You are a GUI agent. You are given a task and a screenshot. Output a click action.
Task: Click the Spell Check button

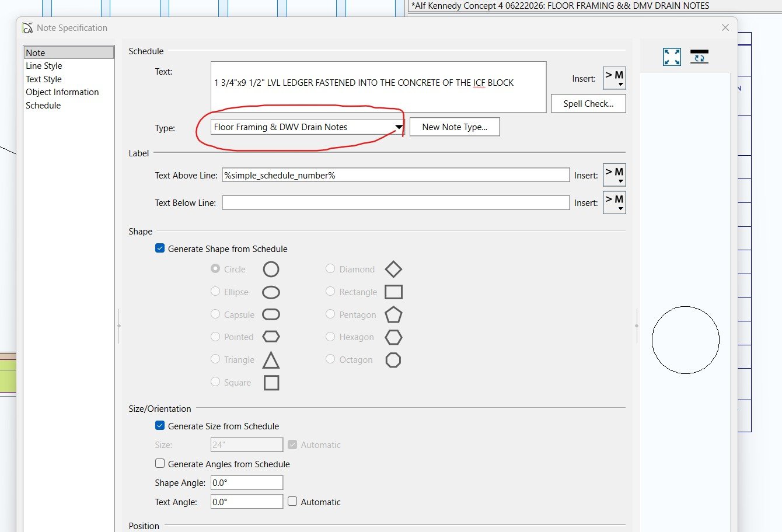click(588, 103)
